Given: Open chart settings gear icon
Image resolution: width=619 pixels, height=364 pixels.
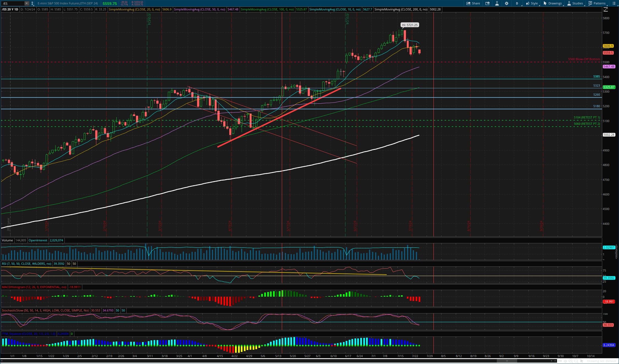Looking at the screenshot, I should (506, 3).
